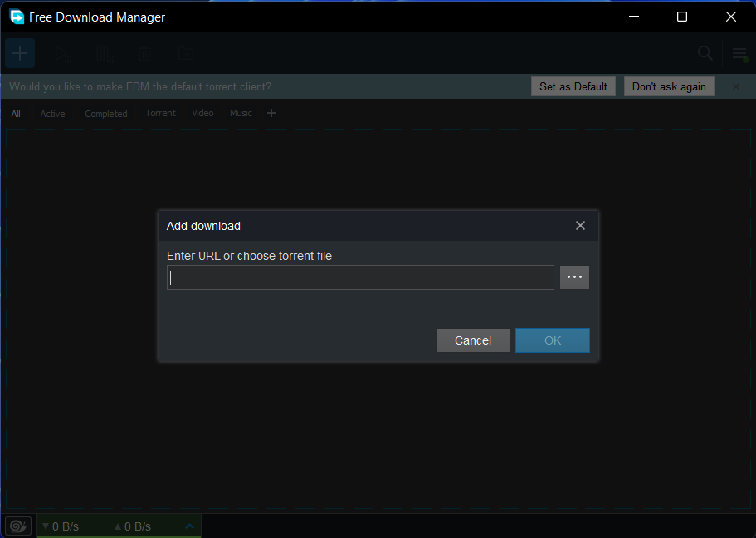Focus the URL input field
The width and height of the screenshot is (756, 538).
pos(360,277)
